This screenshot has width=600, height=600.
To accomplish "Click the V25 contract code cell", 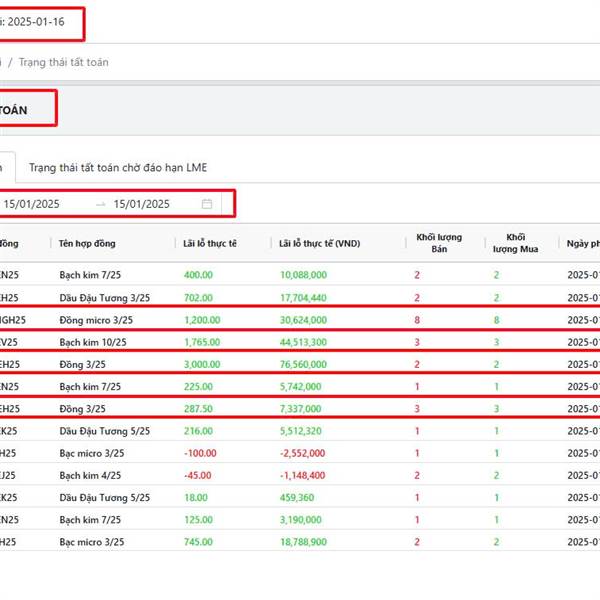I will (9, 342).
